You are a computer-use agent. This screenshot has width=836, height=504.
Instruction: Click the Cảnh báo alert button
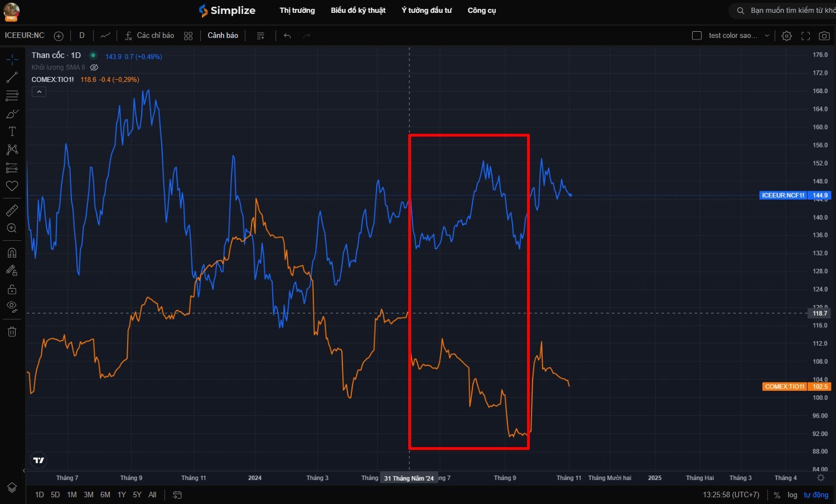click(223, 36)
